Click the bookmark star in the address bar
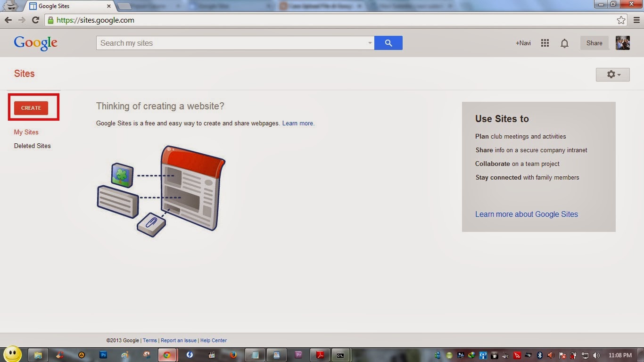The height and width of the screenshot is (362, 644). [x=621, y=20]
